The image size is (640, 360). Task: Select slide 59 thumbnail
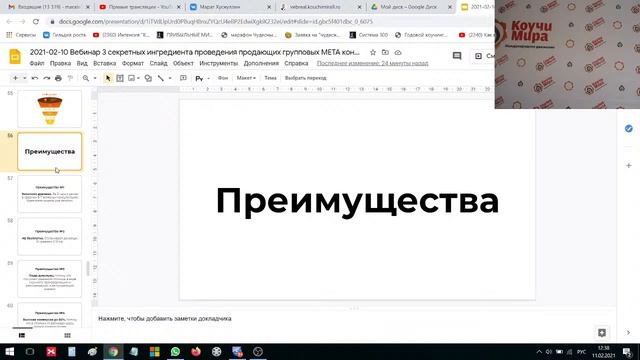pyautogui.click(x=50, y=279)
